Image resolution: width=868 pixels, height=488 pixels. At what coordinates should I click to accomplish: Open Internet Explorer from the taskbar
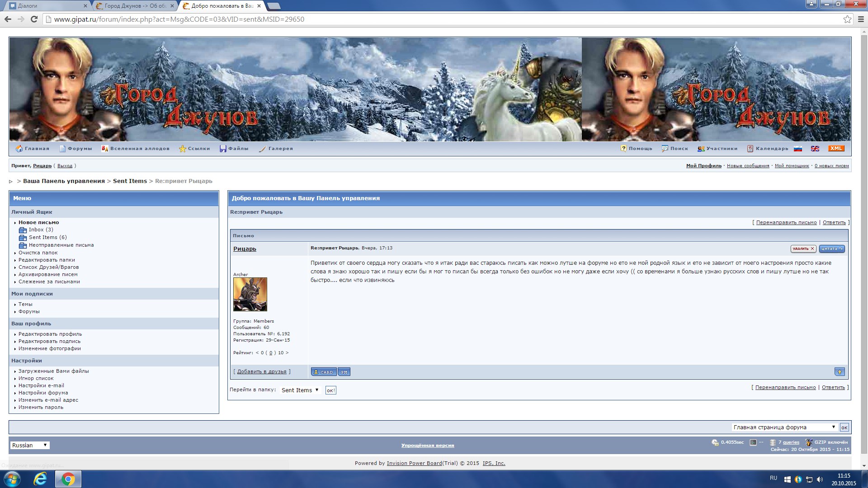click(40, 479)
